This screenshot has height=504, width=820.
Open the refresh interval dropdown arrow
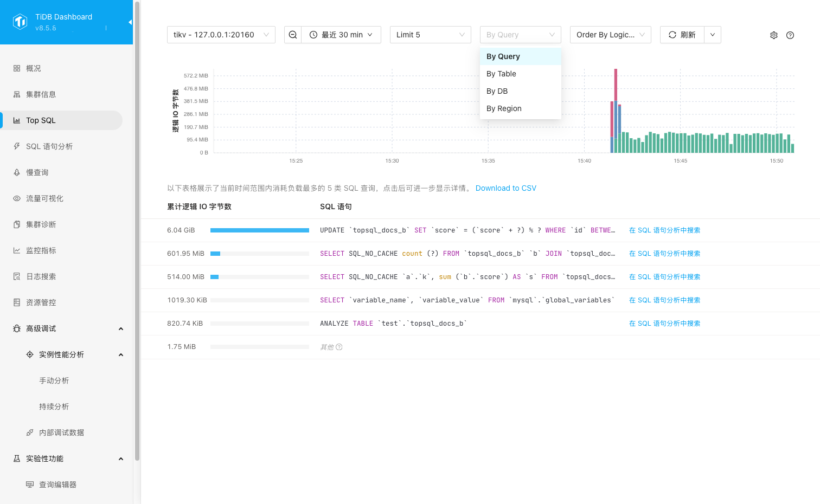pos(713,35)
